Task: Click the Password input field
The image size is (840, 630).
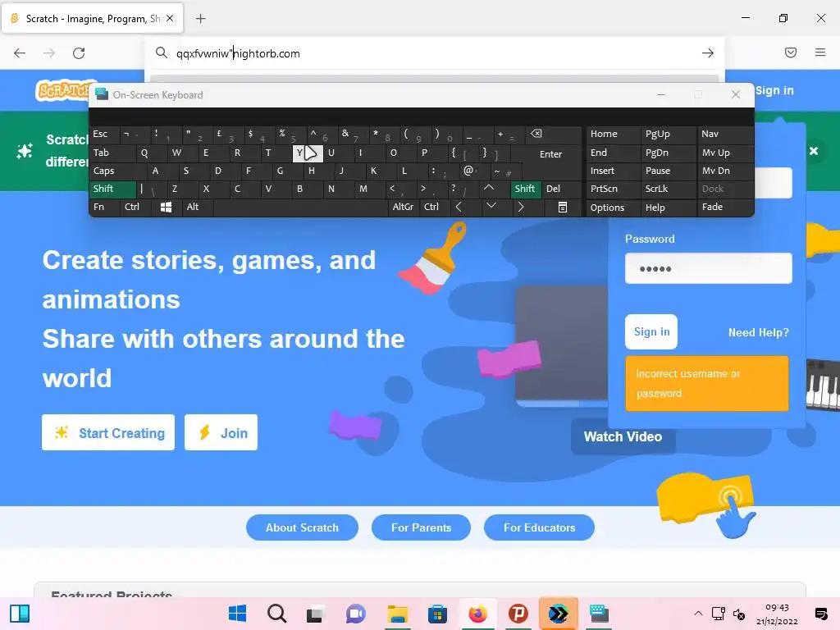Action: [x=708, y=268]
